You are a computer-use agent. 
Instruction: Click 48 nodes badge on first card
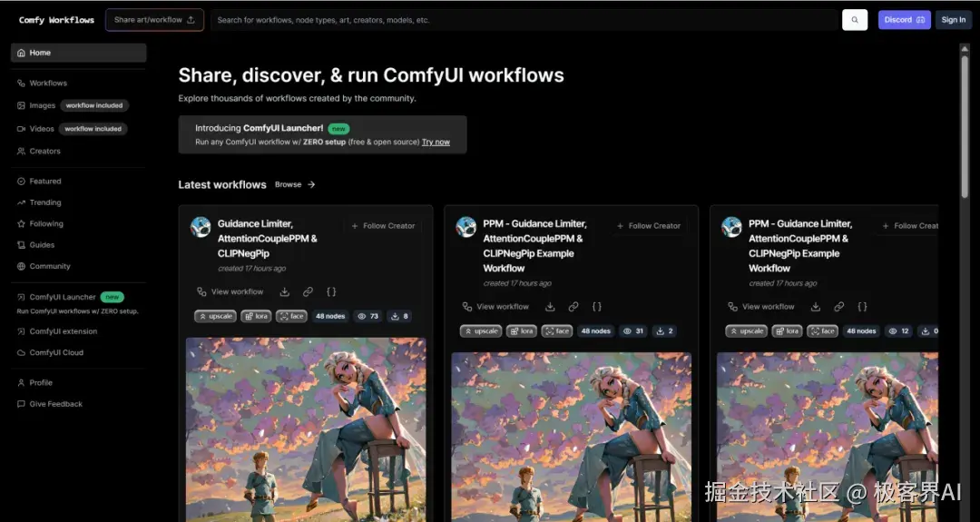(x=330, y=316)
